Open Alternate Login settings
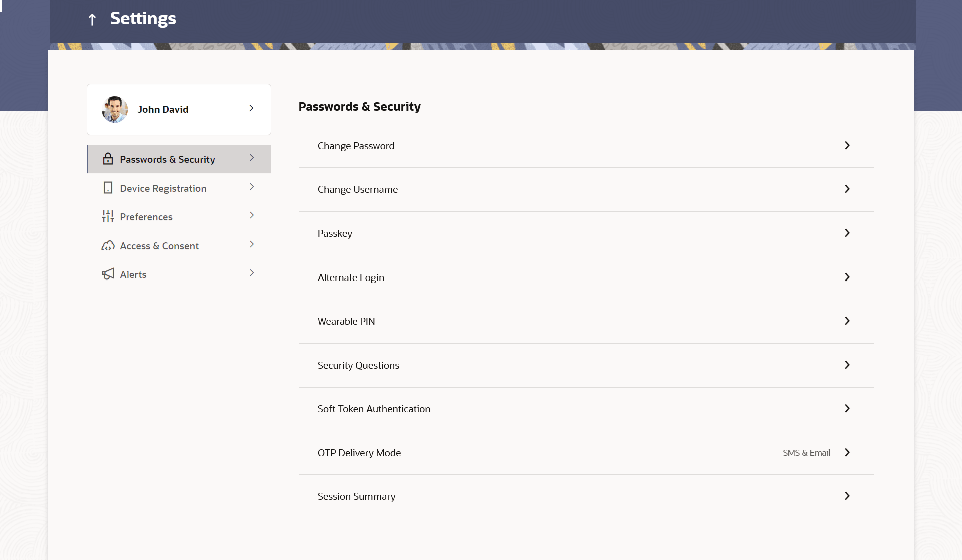 pyautogui.click(x=351, y=277)
